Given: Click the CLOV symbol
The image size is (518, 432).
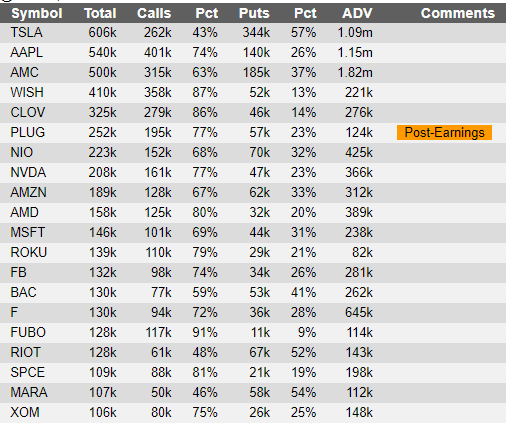Looking at the screenshot, I should click(27, 113).
